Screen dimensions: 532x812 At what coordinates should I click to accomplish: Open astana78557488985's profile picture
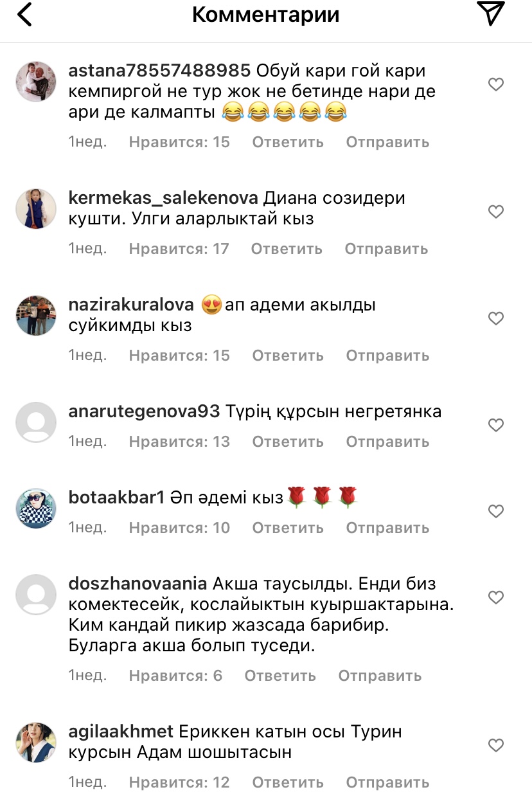(x=36, y=82)
